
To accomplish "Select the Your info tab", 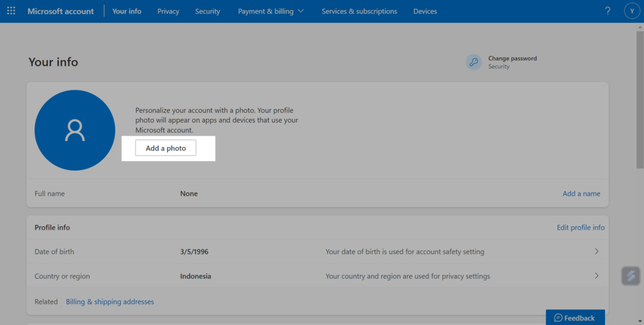I will [126, 11].
